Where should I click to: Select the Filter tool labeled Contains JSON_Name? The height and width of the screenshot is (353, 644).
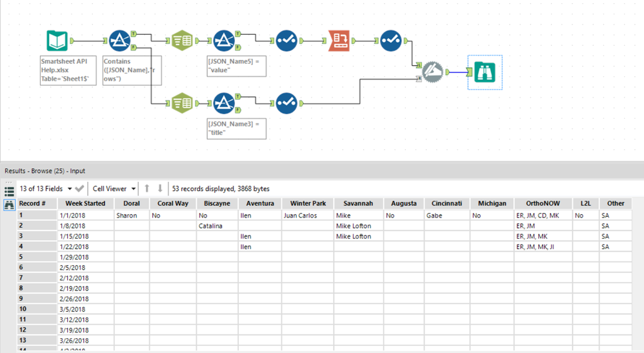point(119,41)
